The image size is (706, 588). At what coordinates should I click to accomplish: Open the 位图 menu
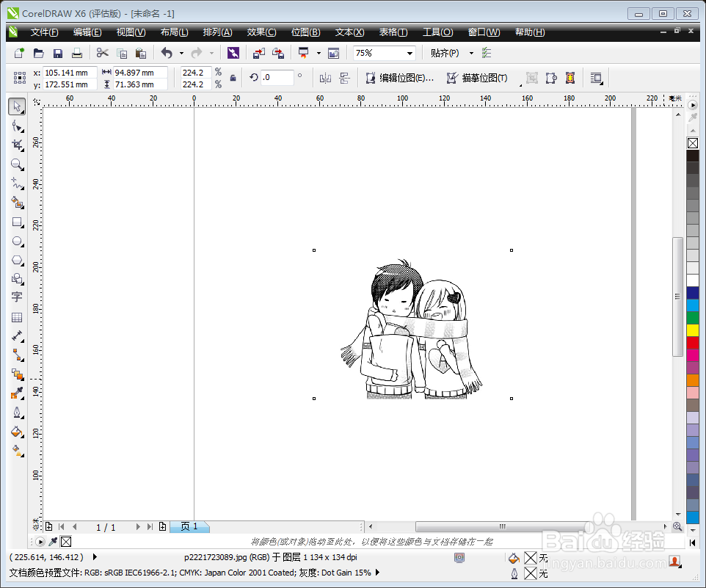(x=305, y=32)
